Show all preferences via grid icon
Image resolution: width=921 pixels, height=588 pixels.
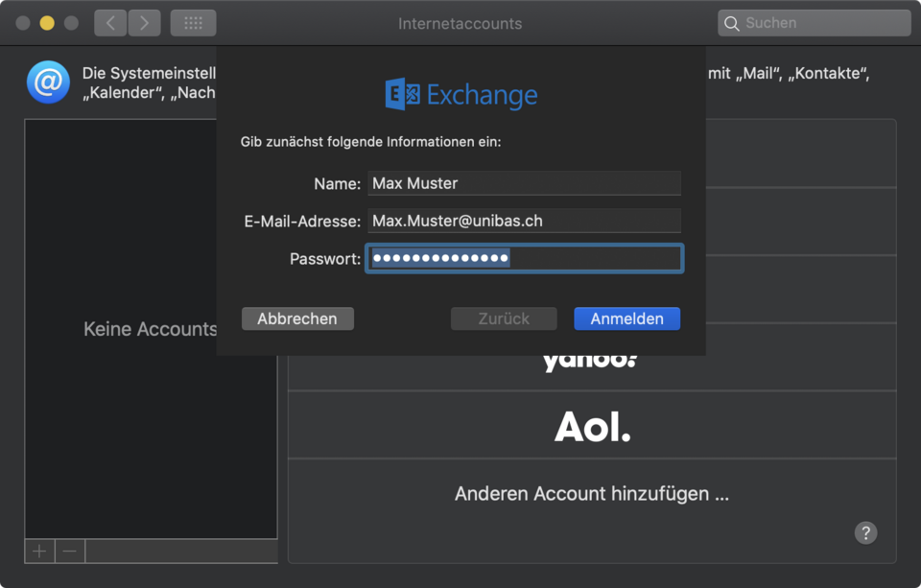[193, 23]
